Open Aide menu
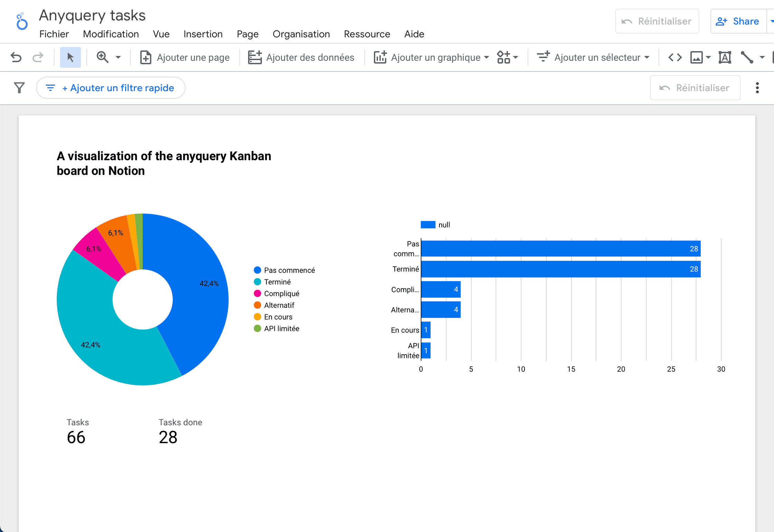This screenshot has width=774, height=532. [414, 34]
